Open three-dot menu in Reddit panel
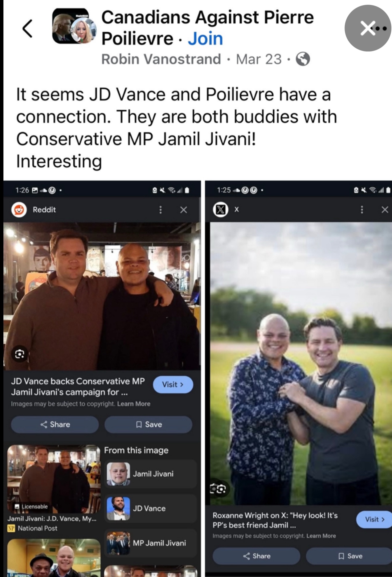Screen dimensions: 392x577 [x=160, y=210]
